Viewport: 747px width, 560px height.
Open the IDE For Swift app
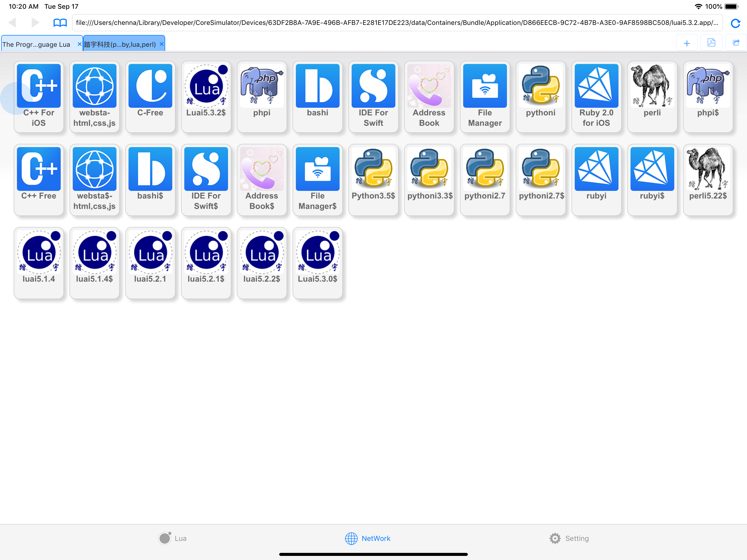(373, 86)
